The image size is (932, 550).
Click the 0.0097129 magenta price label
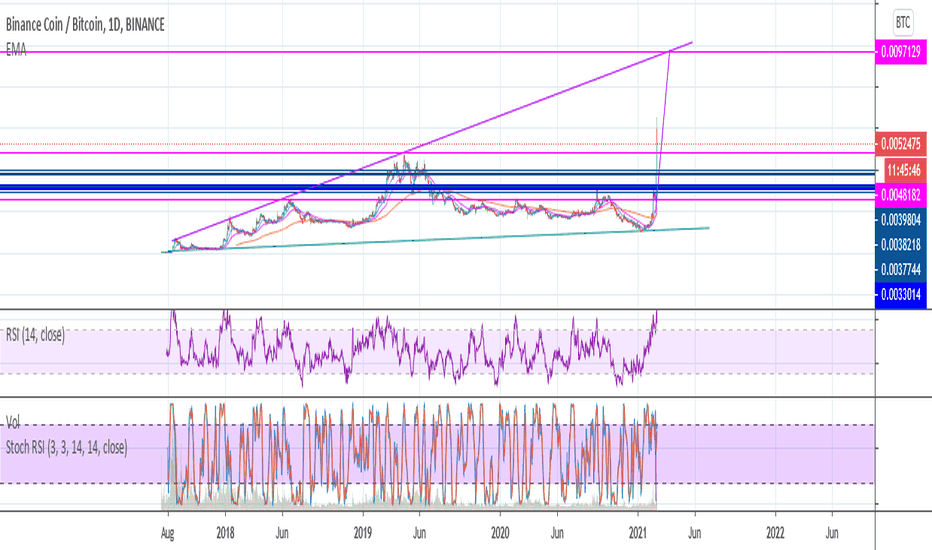click(x=900, y=52)
